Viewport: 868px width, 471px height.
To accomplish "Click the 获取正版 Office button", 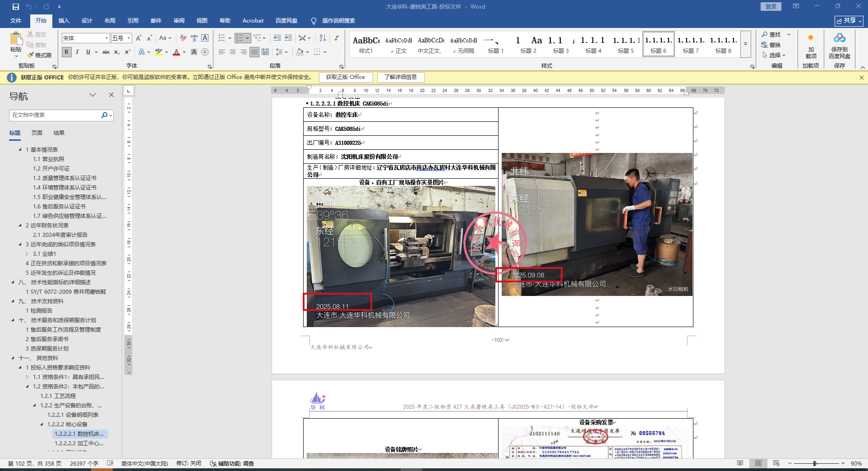I will pyautogui.click(x=346, y=77).
